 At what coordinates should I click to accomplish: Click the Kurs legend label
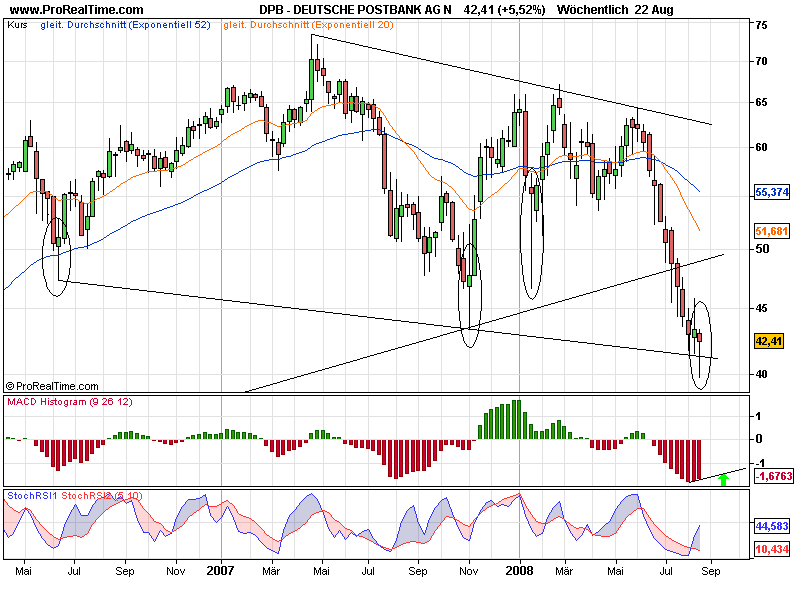coord(17,24)
